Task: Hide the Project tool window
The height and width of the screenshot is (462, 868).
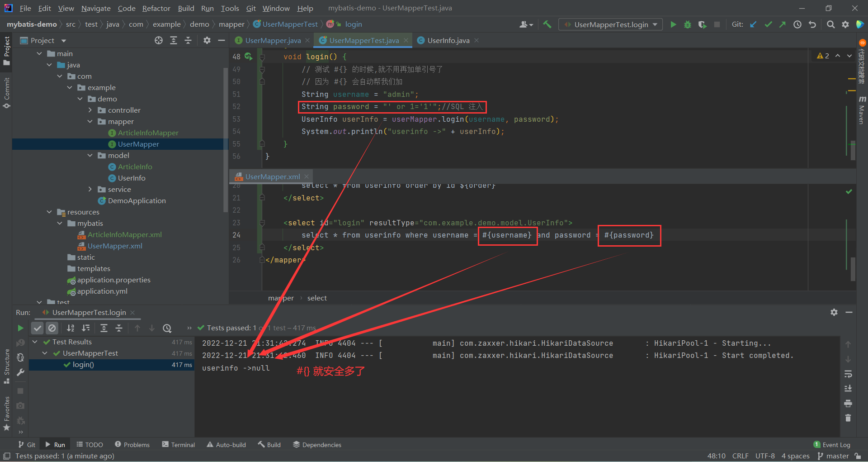Action: (x=222, y=40)
